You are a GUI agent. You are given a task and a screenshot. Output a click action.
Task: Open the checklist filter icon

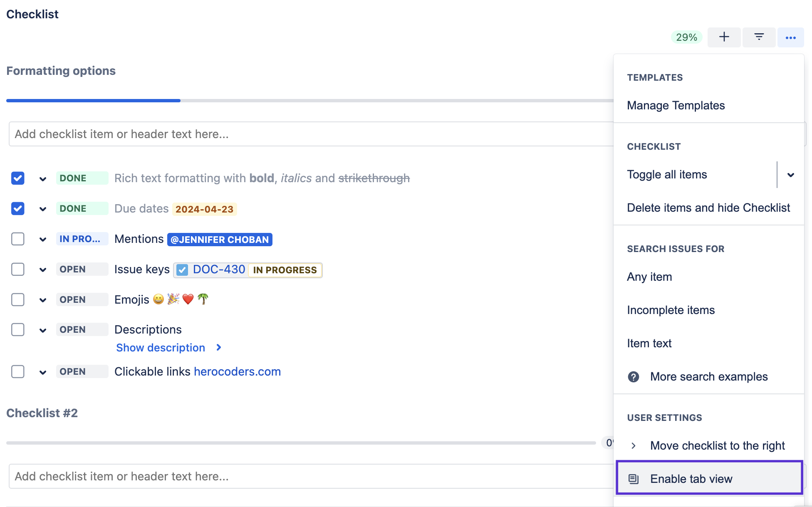pos(759,37)
